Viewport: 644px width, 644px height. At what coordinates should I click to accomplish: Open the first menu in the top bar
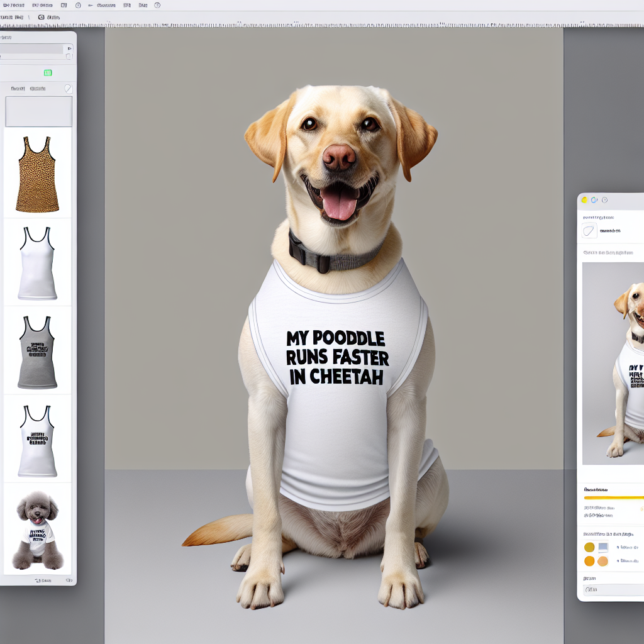(x=14, y=5)
